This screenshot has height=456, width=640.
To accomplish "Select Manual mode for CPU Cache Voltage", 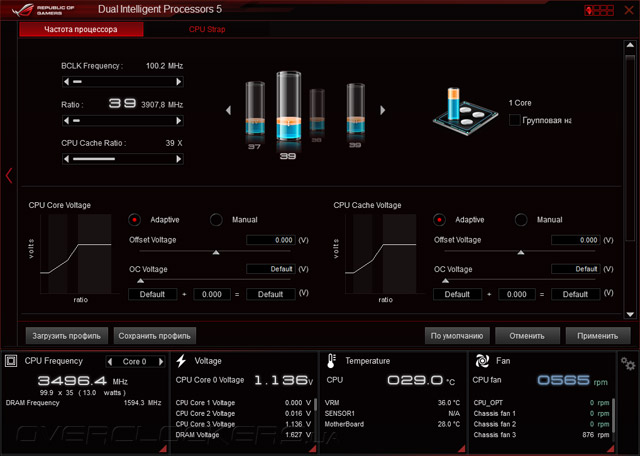I will click(521, 220).
